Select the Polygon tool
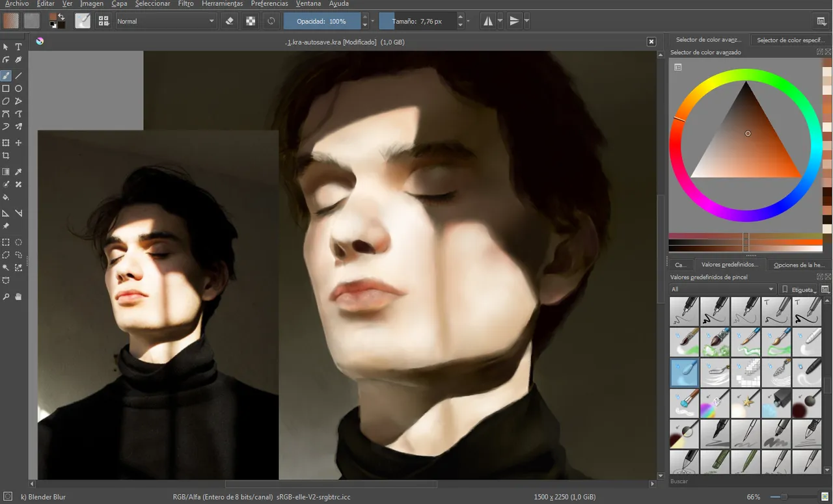The image size is (833, 504). [x=6, y=101]
